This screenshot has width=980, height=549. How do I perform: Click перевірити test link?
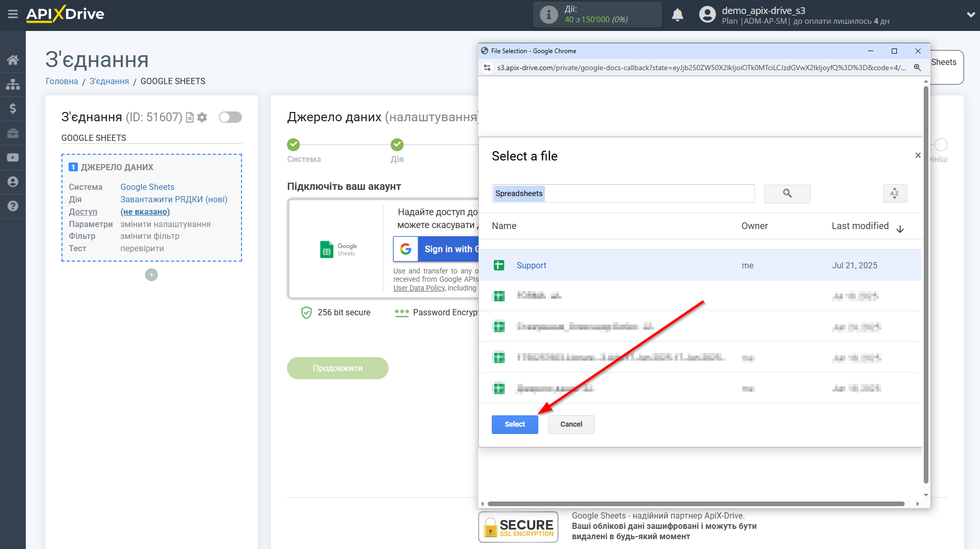tap(142, 248)
